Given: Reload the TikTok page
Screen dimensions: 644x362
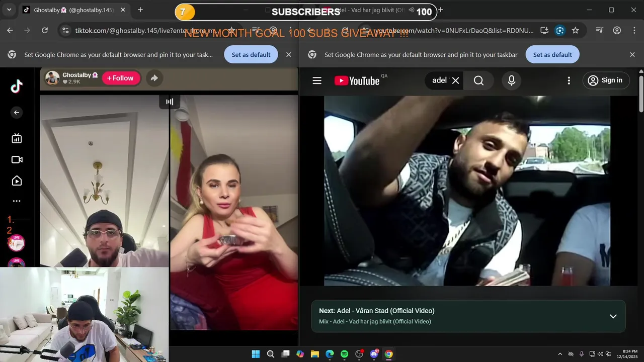Looking at the screenshot, I should click(x=45, y=31).
